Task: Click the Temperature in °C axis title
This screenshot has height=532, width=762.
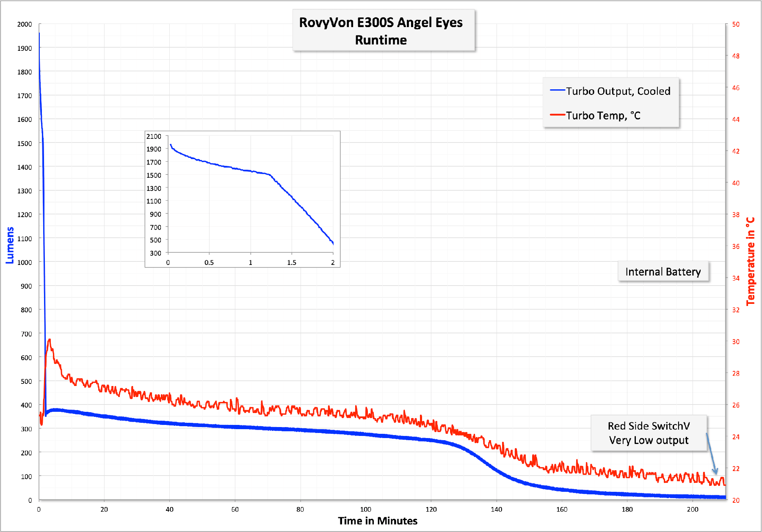Action: [x=750, y=262]
